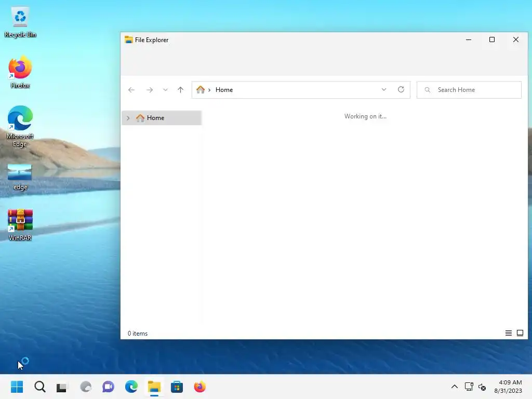Image resolution: width=532 pixels, height=399 pixels.
Task: Click the home icon in address bar
Action: pos(201,89)
